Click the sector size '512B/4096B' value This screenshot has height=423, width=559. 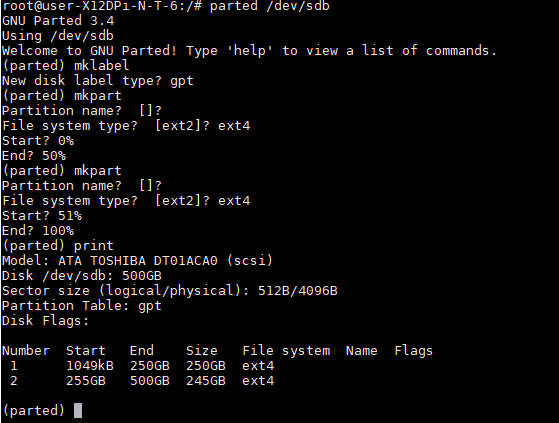[x=298, y=291]
